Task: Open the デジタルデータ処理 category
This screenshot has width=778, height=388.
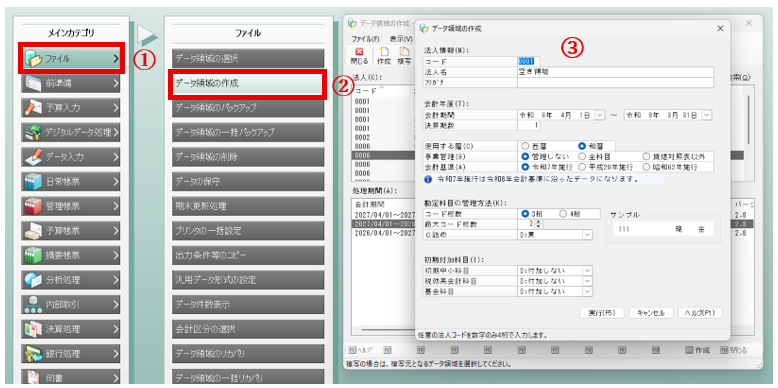Action: (71, 132)
